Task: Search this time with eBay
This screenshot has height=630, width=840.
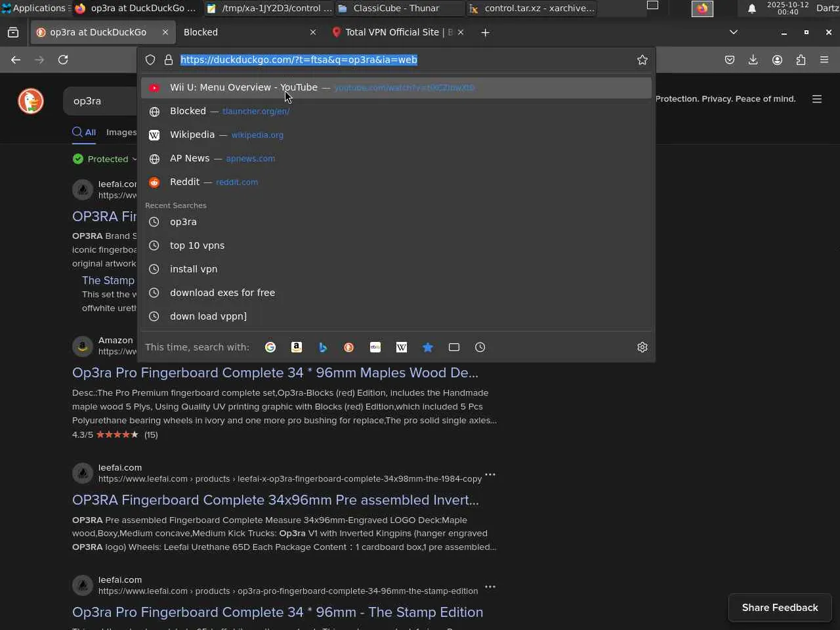Action: click(375, 347)
